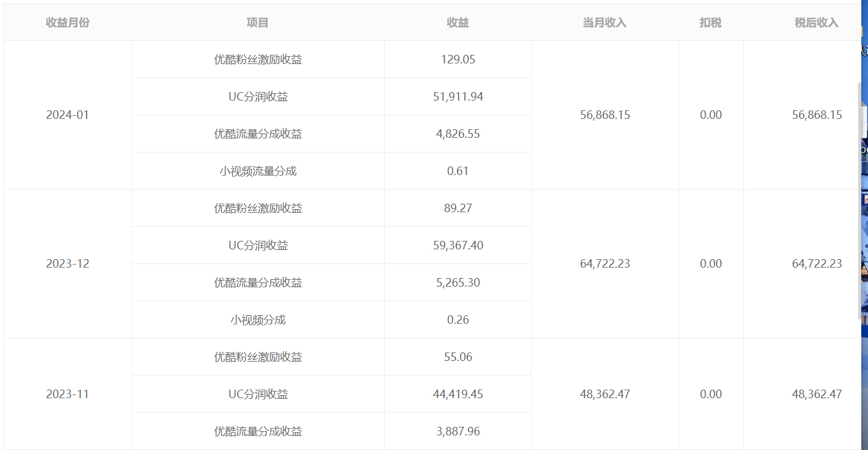The image size is (868, 450).
Task: Select the 59,367.40 earnings amount
Action: (x=457, y=245)
